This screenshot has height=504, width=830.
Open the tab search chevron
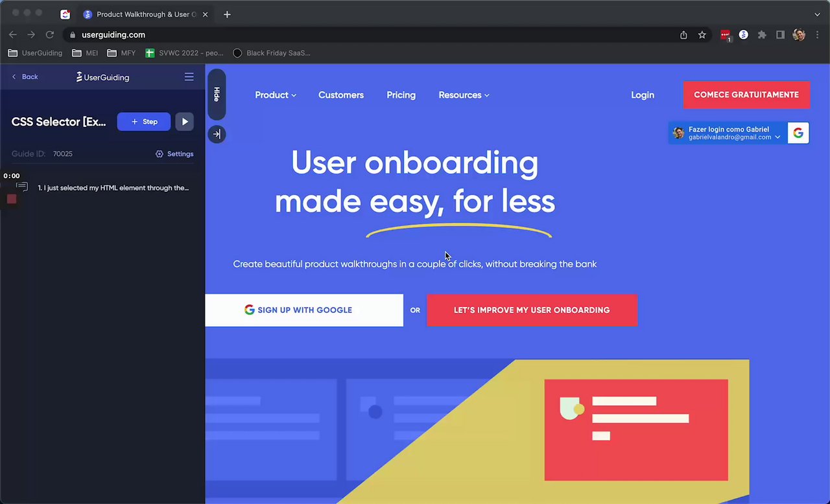click(x=817, y=14)
